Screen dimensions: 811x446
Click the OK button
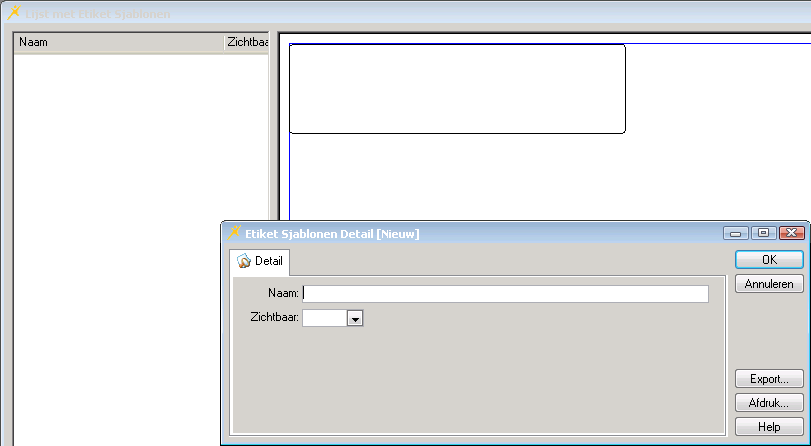[768, 260]
